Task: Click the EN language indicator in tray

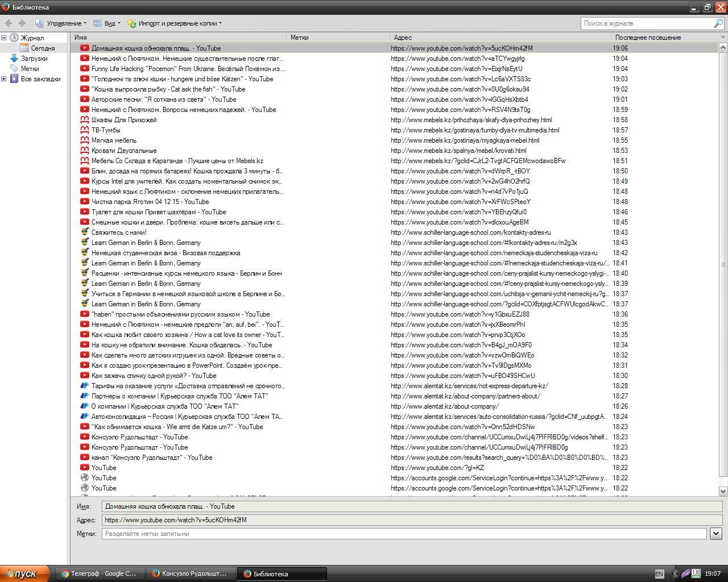Action: (659, 574)
